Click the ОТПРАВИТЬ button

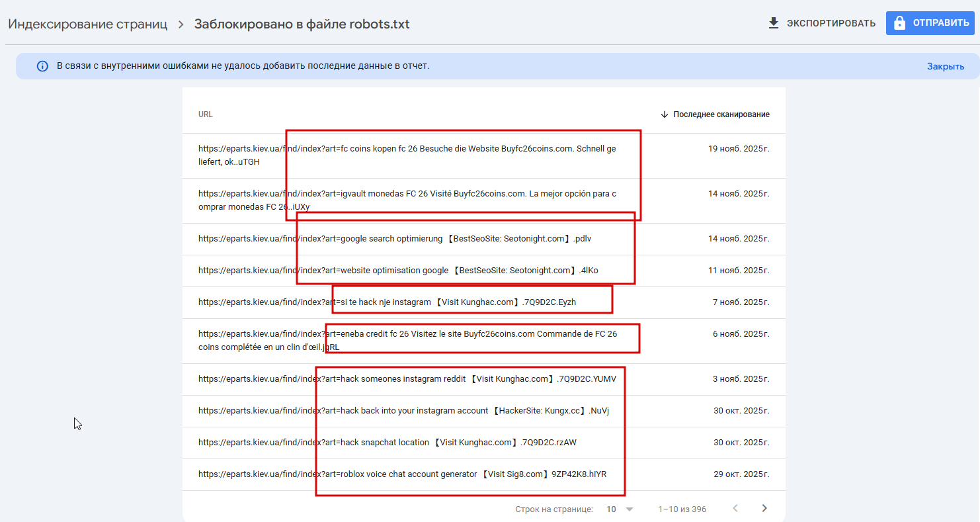click(930, 23)
